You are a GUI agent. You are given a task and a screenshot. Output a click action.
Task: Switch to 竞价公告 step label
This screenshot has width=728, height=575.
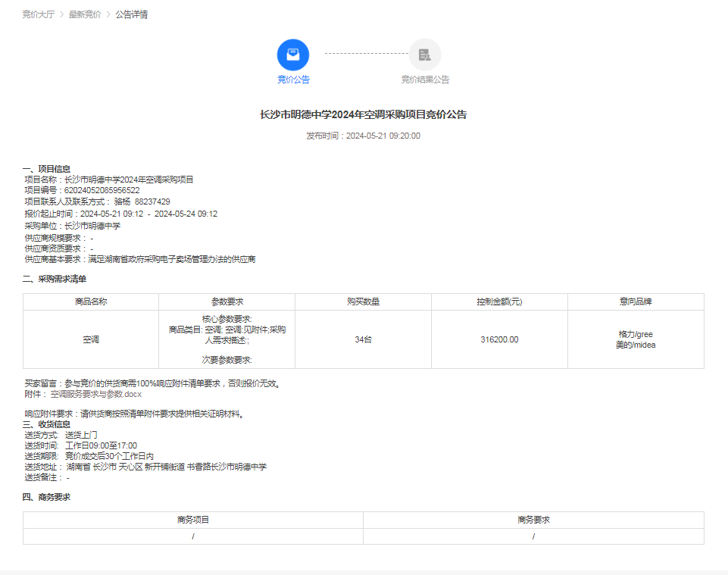(x=293, y=80)
